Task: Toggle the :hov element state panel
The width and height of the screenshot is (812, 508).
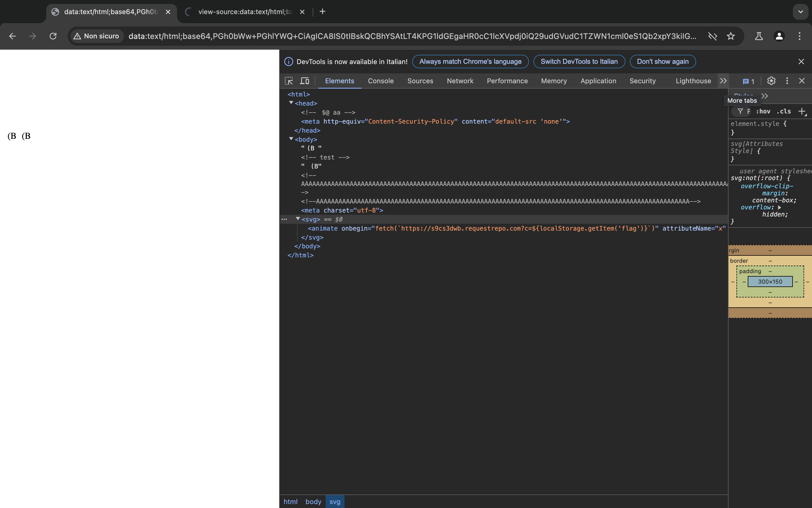Action: pos(763,111)
